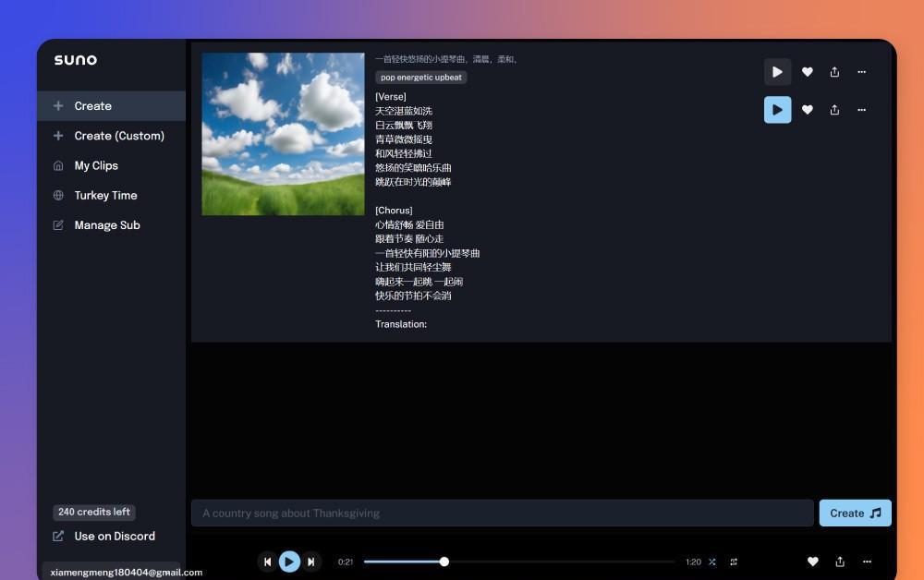The image size is (924, 580).
Task: Like the currently playing song in player bar
Action: point(812,562)
